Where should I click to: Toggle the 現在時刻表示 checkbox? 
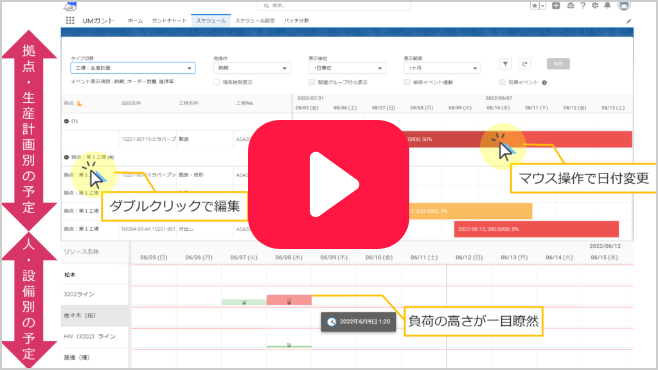coord(217,82)
